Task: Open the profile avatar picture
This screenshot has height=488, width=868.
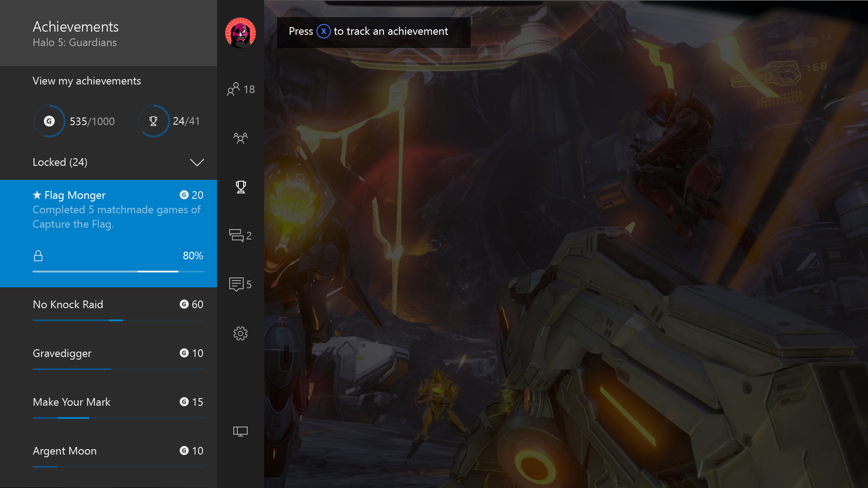Action: coord(241,33)
